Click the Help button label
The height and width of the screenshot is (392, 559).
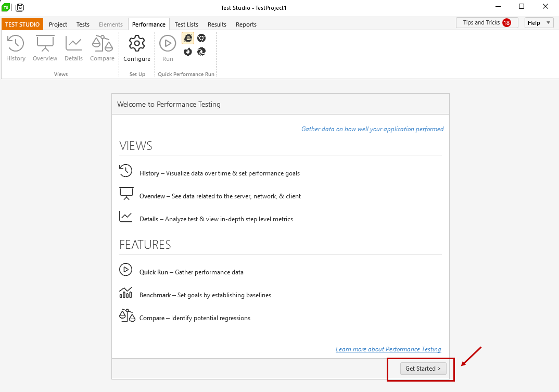click(534, 23)
